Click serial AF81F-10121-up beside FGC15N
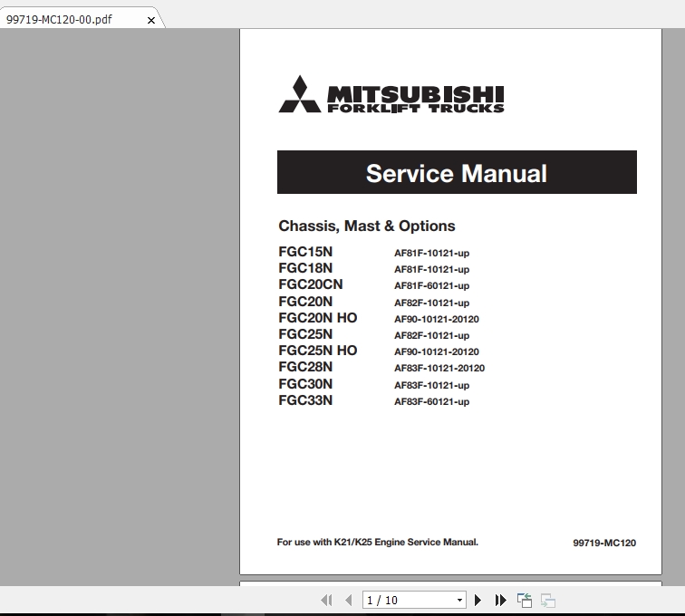Viewport: 685px width, 616px height. [431, 253]
